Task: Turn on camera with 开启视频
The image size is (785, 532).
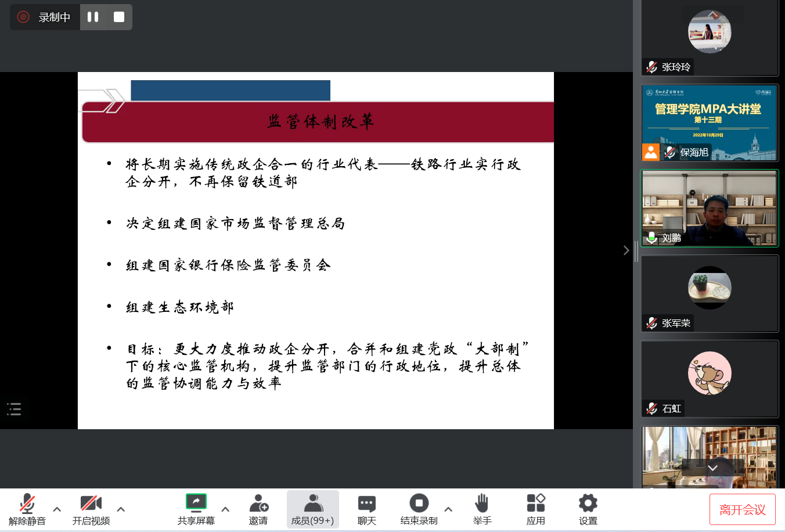Action: coord(91,509)
